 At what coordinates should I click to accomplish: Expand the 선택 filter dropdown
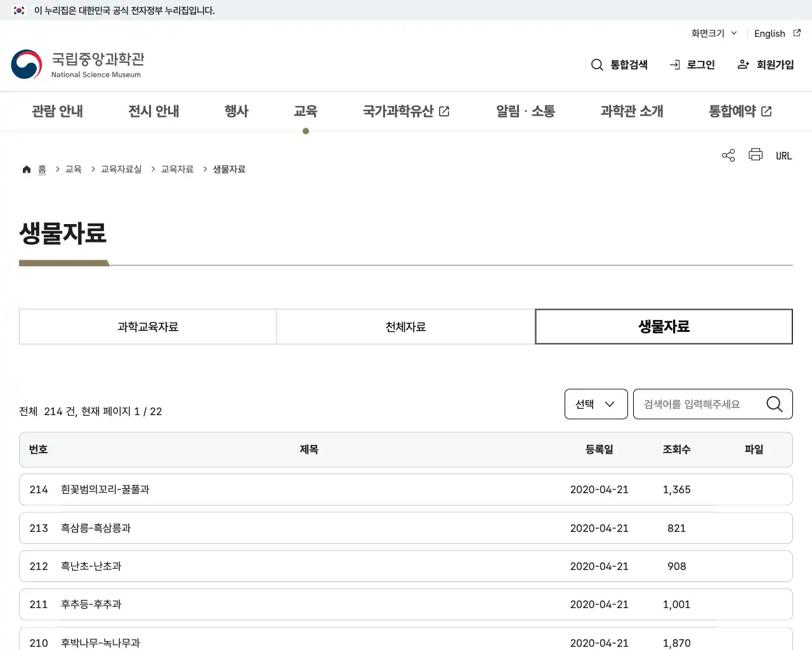[595, 404]
